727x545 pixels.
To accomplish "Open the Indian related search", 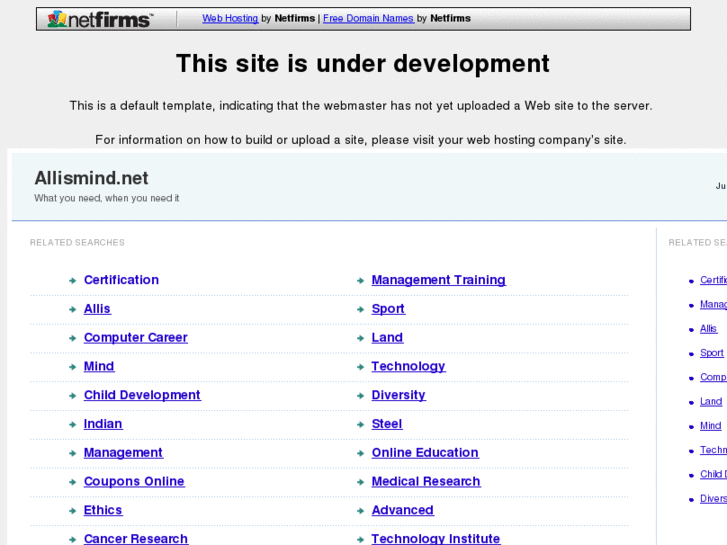I will point(103,423).
